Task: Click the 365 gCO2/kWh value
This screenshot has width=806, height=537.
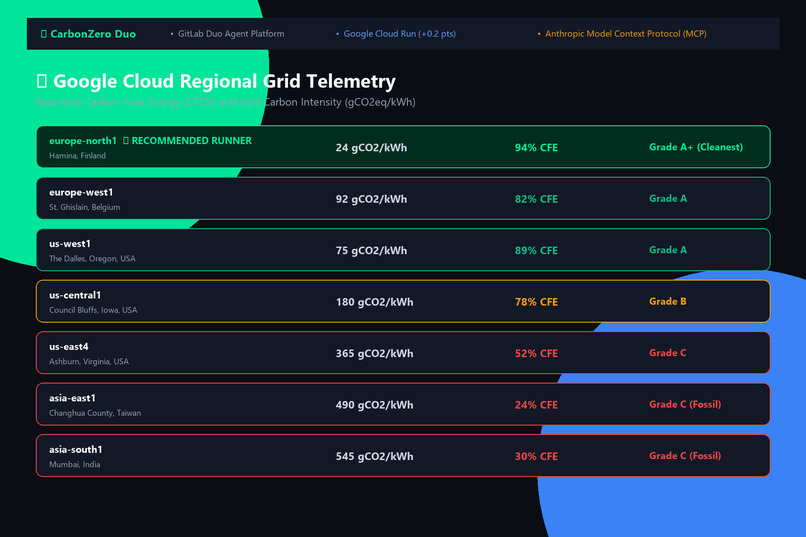Action: coord(374,353)
